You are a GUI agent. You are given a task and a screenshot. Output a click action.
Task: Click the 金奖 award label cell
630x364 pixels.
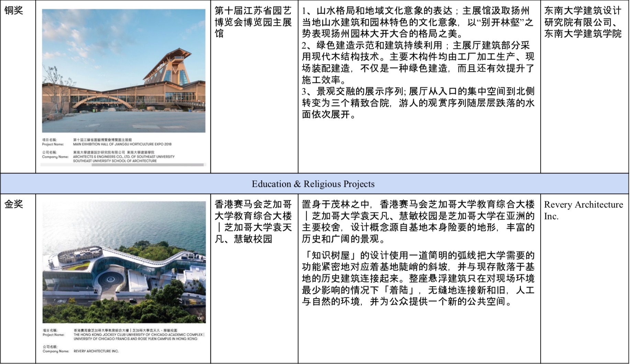click(18, 278)
